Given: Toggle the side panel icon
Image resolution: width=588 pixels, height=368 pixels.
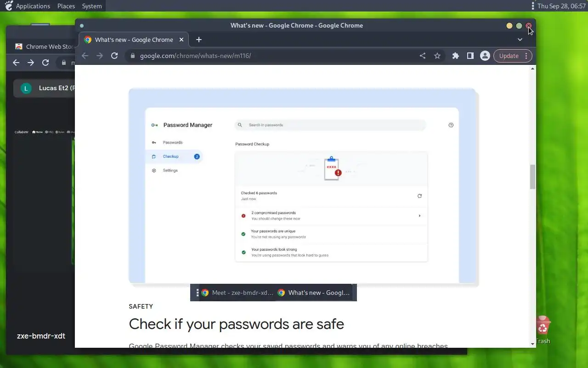Looking at the screenshot, I should click(470, 56).
